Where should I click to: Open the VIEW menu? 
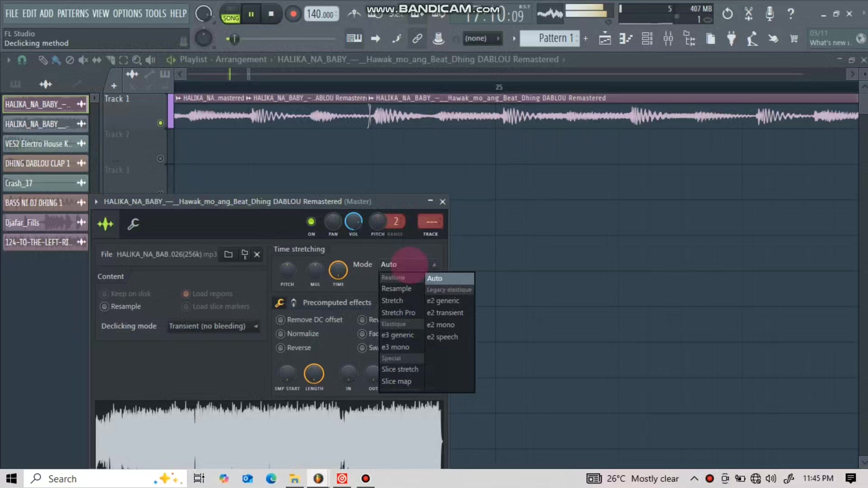[x=101, y=14]
